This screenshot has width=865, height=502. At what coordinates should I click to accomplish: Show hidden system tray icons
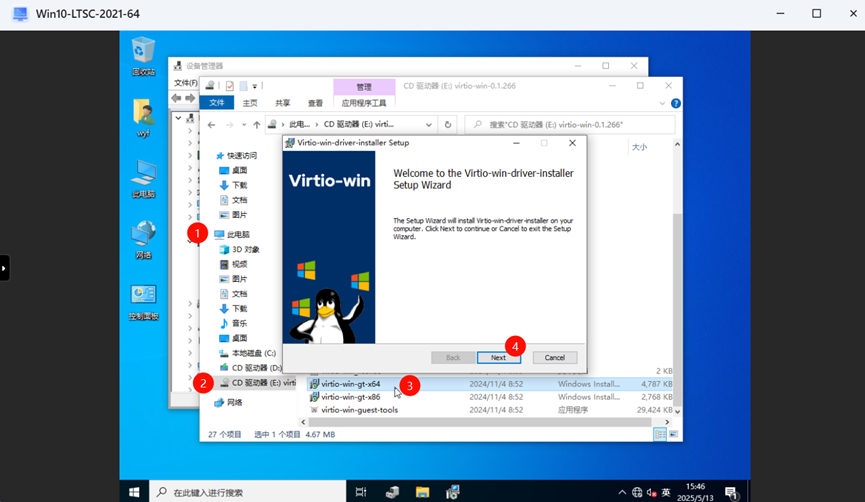622,492
